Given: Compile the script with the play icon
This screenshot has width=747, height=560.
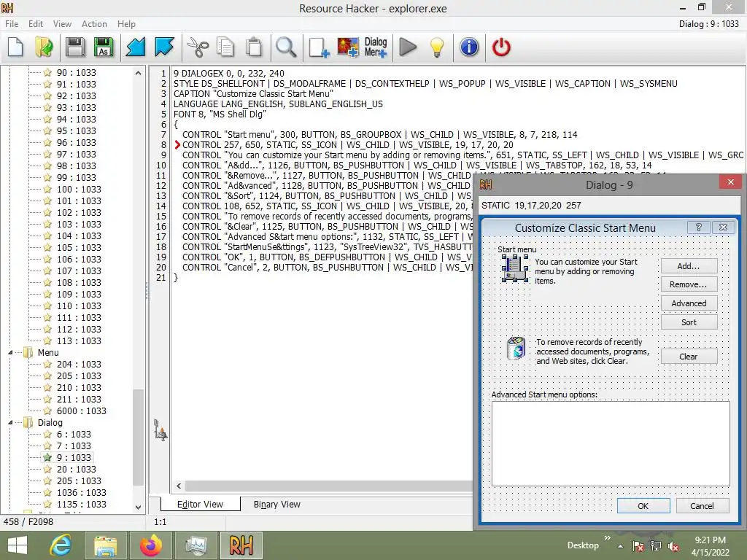Looking at the screenshot, I should 408,47.
